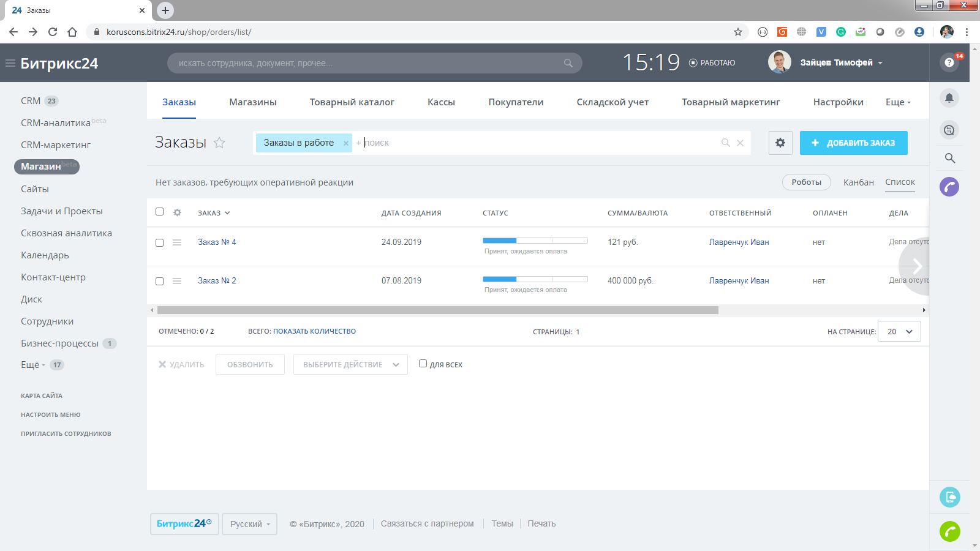Open the help question mark icon

949,62
